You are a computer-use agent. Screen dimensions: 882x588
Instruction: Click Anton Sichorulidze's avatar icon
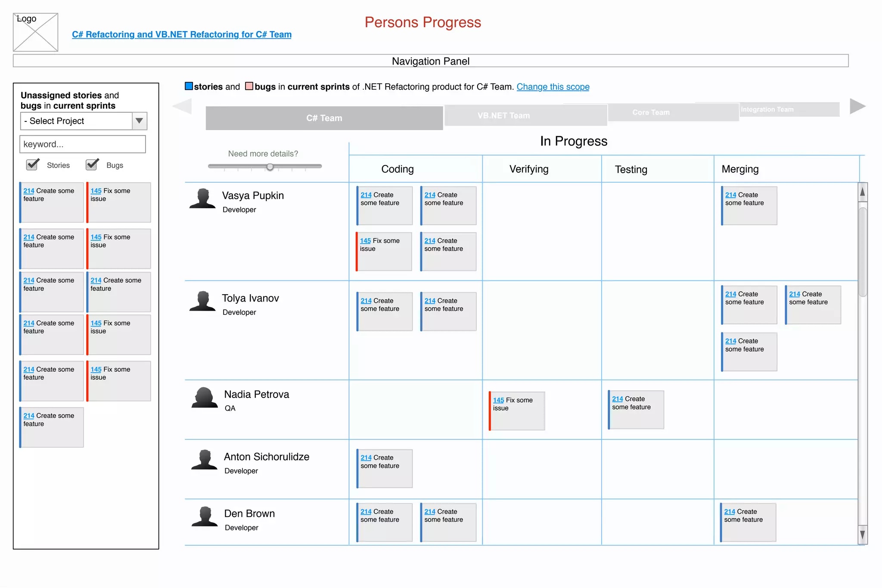[205, 460]
